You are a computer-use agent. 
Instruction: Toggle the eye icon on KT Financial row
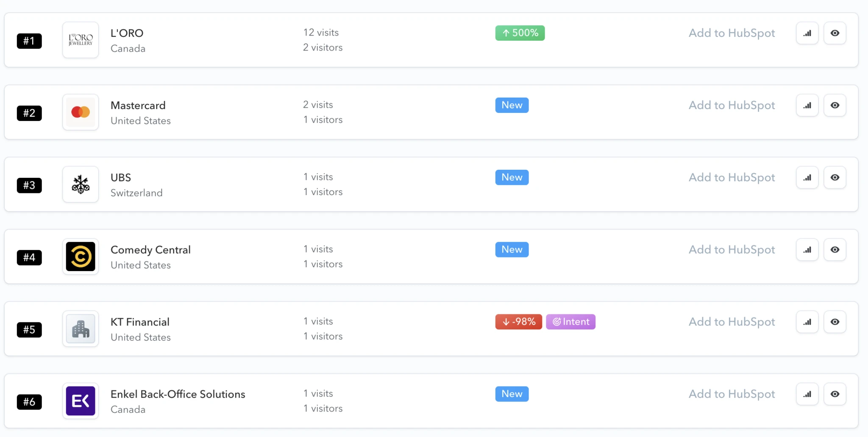pos(835,322)
